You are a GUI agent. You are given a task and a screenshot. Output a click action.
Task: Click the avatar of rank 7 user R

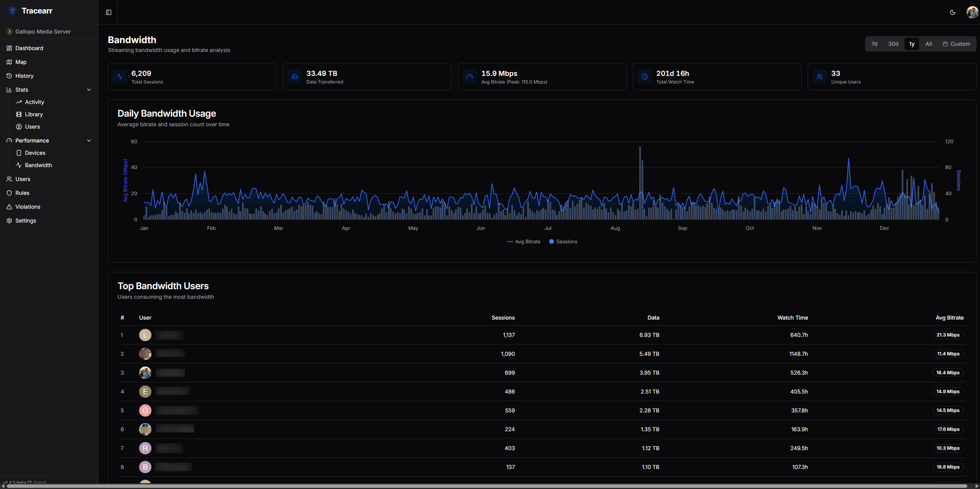click(145, 448)
